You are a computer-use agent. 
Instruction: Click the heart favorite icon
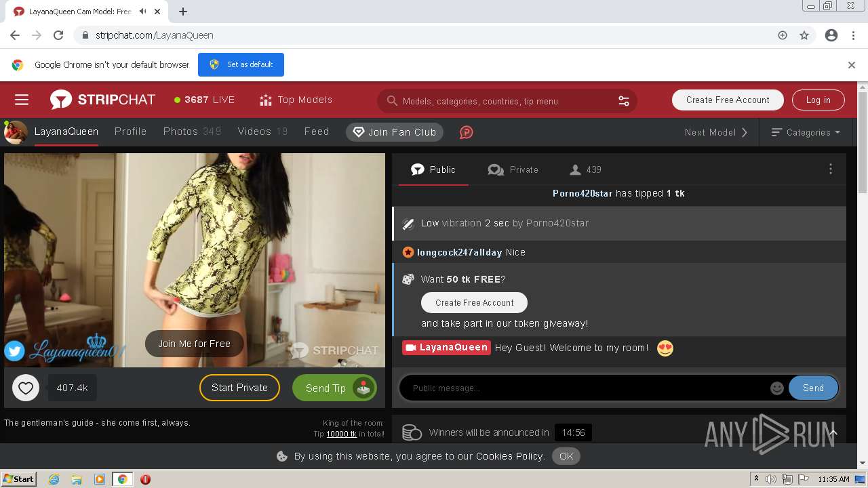pos(26,388)
